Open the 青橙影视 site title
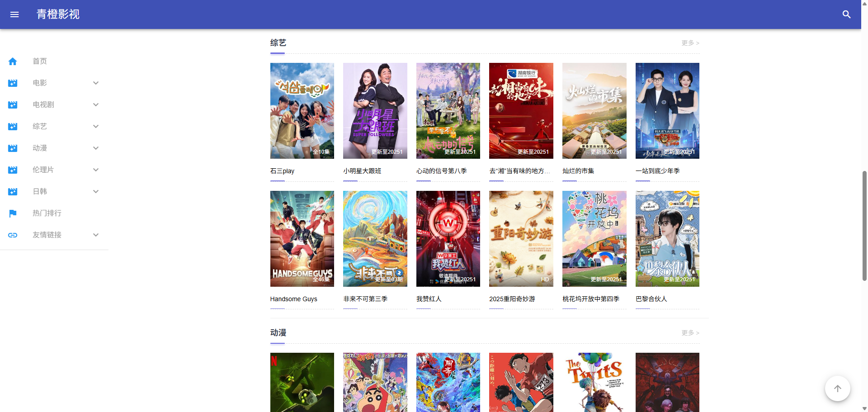The image size is (868, 412). (58, 14)
